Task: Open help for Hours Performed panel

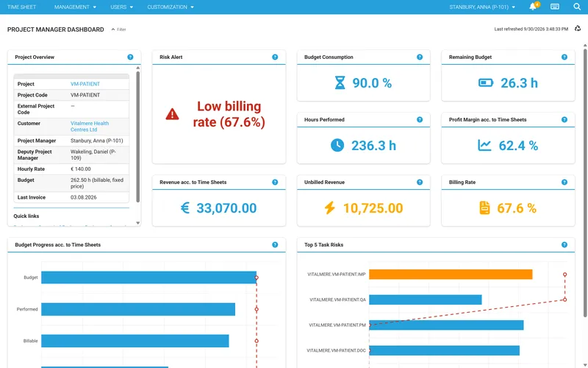Action: (x=420, y=120)
